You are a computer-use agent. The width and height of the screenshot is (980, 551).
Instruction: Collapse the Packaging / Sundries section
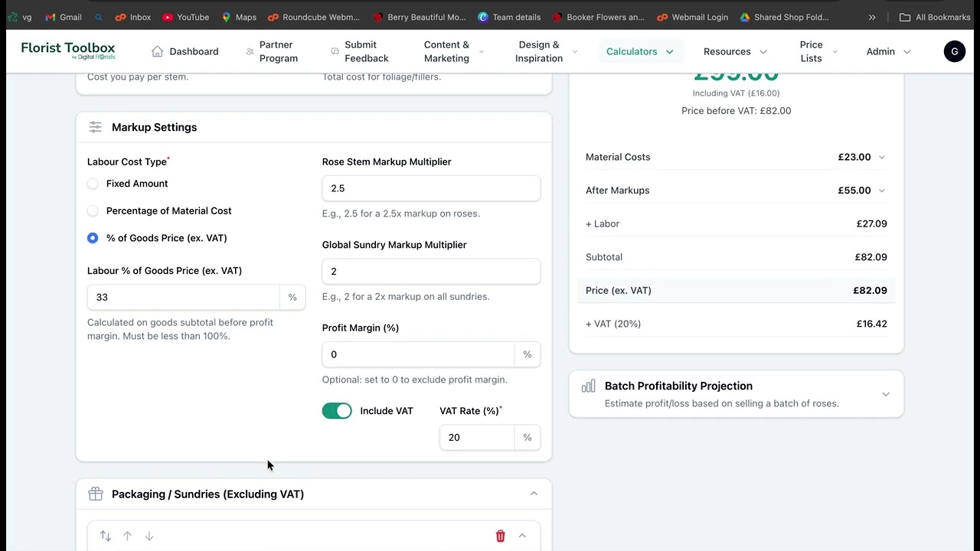(x=534, y=494)
